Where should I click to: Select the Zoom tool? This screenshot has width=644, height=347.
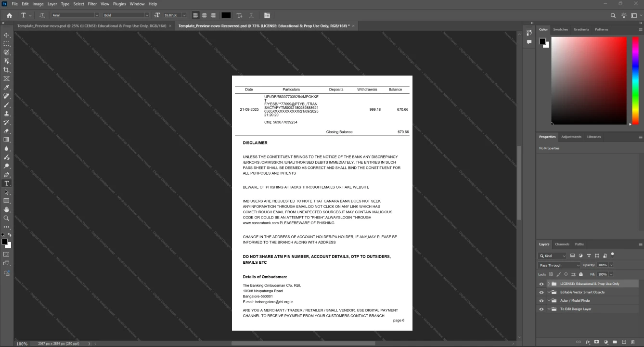click(6, 218)
